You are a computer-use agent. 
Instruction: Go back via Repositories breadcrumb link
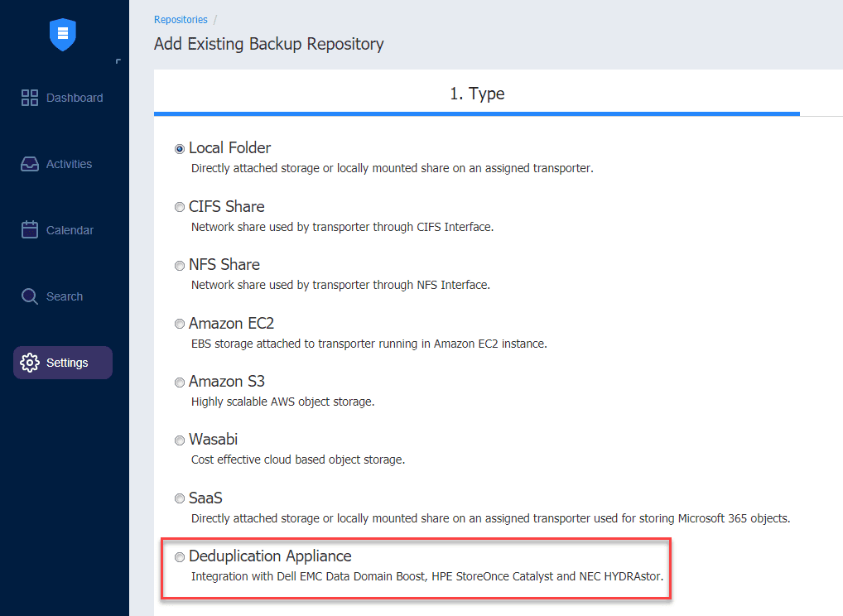(x=181, y=20)
